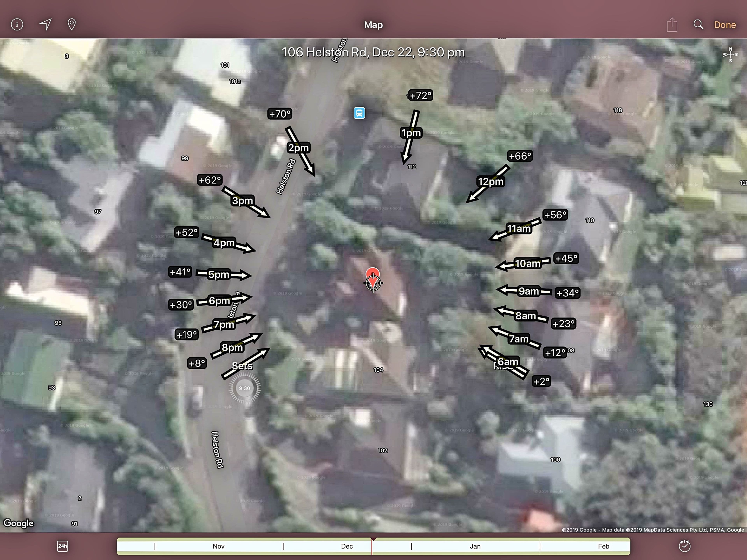Tap the Sets sunset arrow label
The width and height of the screenshot is (747, 560).
242,366
